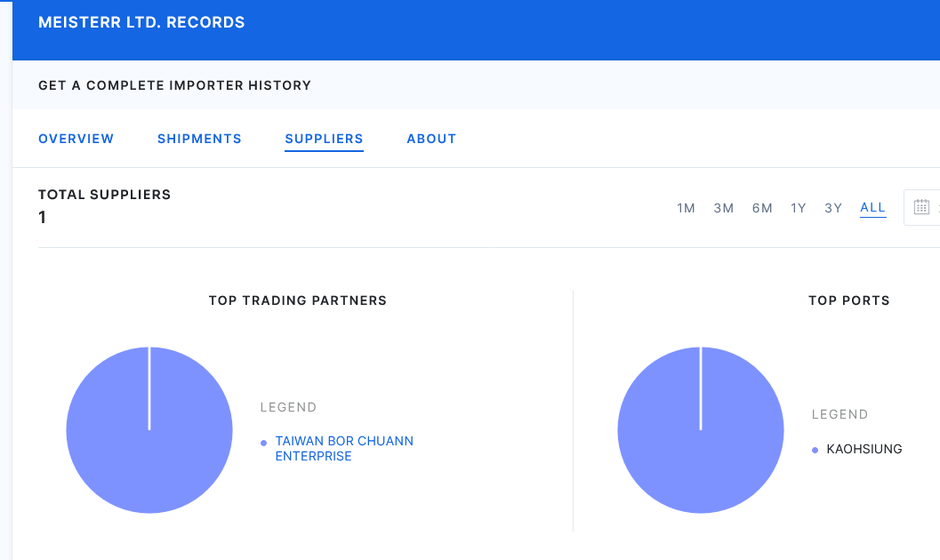Switch to the Overview tab
This screenshot has width=940, height=560.
(x=76, y=139)
